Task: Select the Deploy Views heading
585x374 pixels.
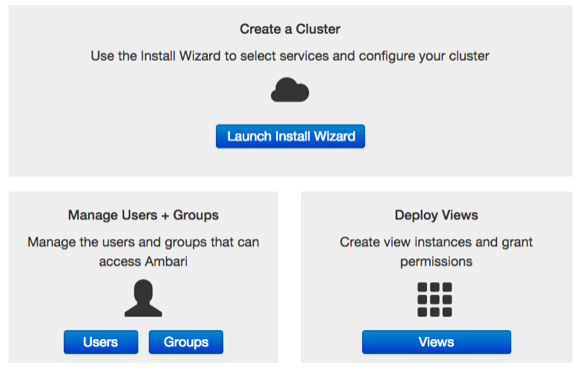Action: click(x=437, y=215)
